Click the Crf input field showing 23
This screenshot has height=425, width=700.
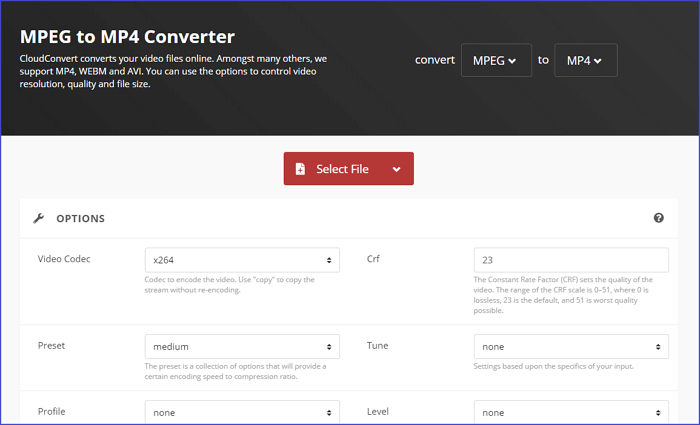pyautogui.click(x=571, y=260)
